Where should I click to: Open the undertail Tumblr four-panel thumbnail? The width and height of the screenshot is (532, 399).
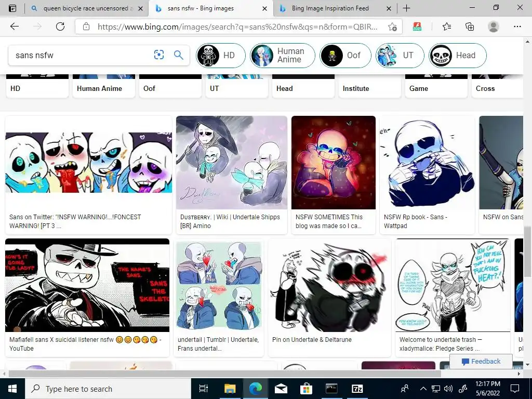coord(219,285)
